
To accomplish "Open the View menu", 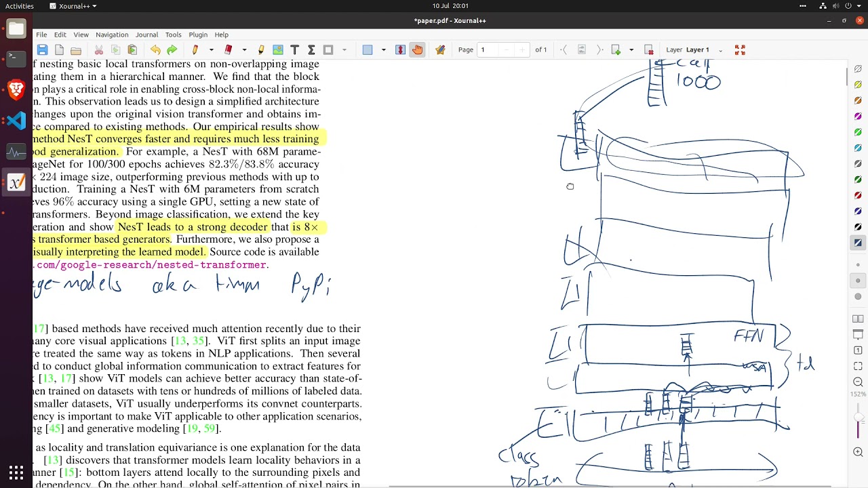I will point(81,35).
